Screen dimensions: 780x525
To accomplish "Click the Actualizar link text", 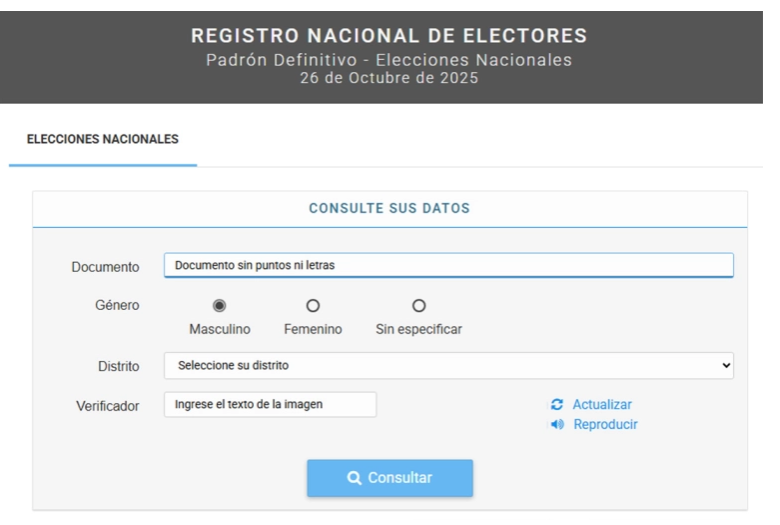I will pyautogui.click(x=602, y=405).
